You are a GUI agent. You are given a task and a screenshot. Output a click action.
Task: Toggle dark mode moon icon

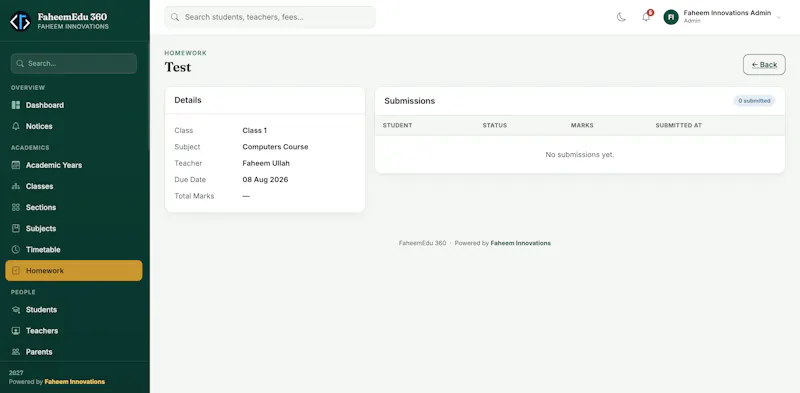click(x=621, y=17)
